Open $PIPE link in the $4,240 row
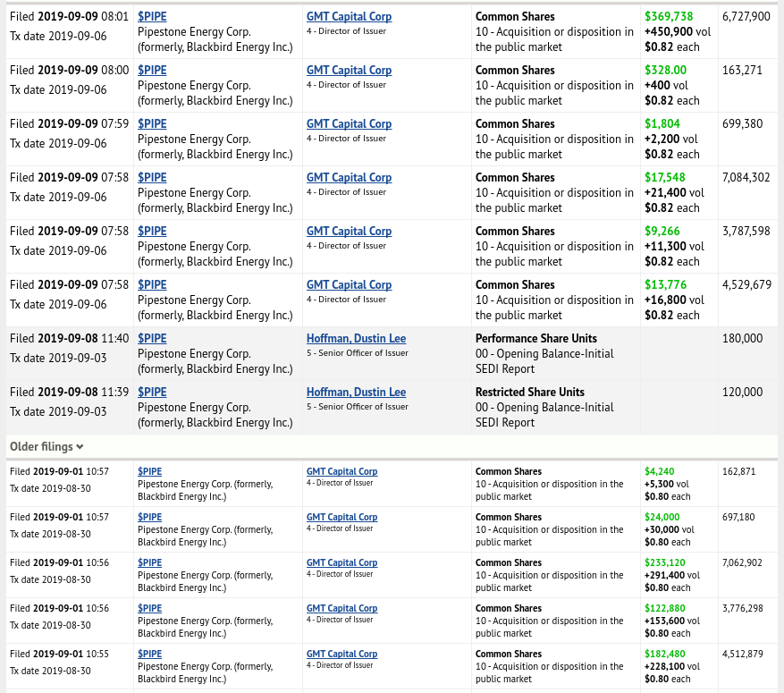The image size is (784, 693). [149, 471]
